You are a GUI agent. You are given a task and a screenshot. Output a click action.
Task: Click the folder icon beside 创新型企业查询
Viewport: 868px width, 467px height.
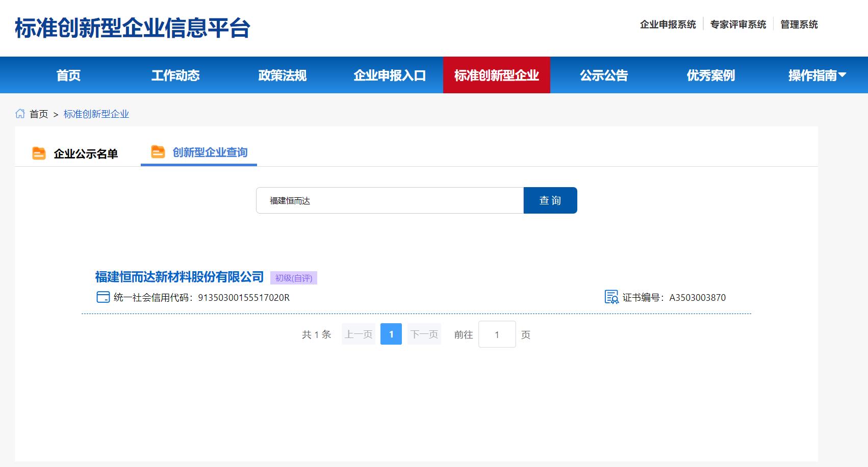[158, 152]
